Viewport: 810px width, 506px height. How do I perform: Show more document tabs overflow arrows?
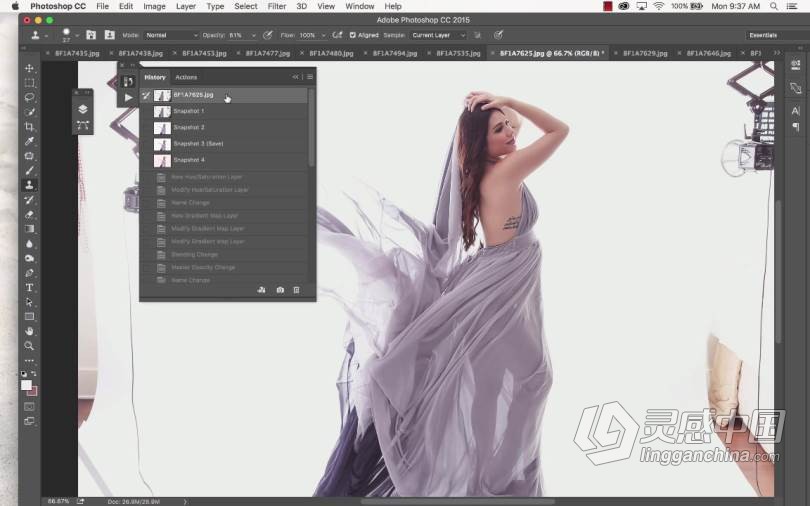click(776, 53)
